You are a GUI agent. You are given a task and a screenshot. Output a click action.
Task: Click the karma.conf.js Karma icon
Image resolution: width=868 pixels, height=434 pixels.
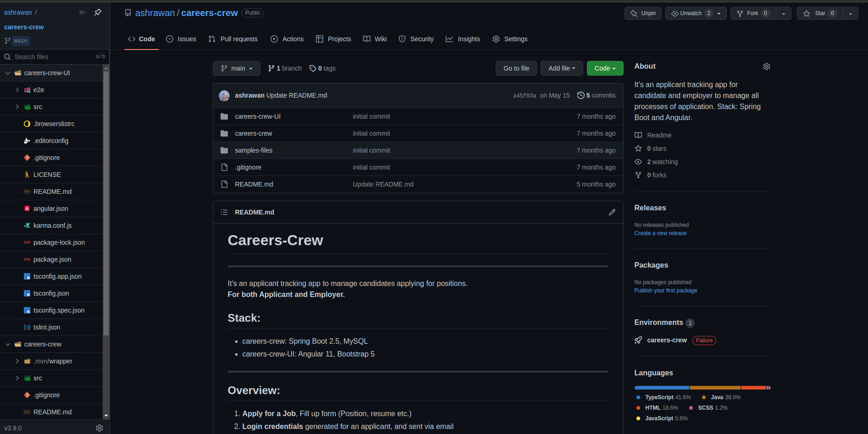point(27,225)
